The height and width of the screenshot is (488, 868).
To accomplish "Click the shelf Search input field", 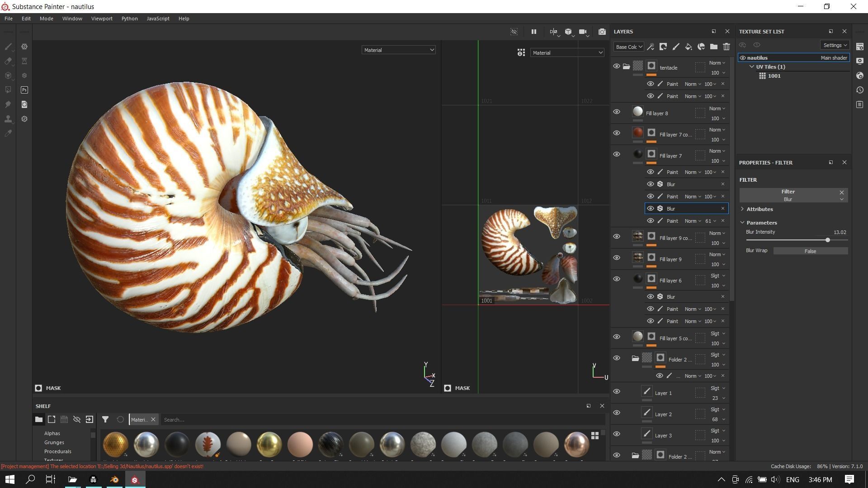I will pos(383,420).
